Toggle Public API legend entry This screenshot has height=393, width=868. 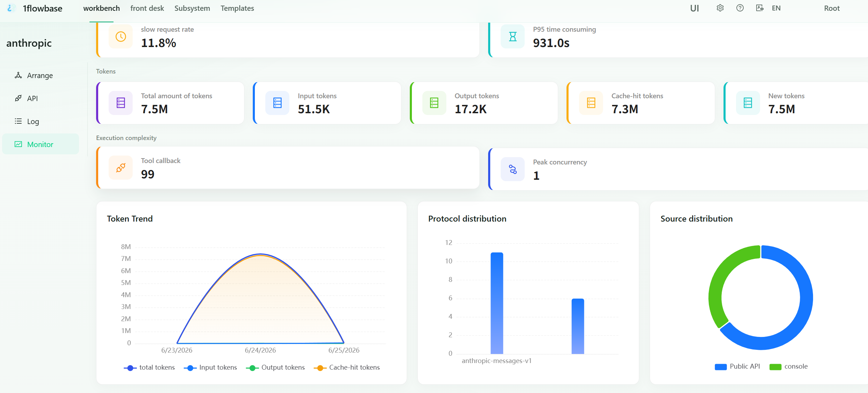point(737,367)
